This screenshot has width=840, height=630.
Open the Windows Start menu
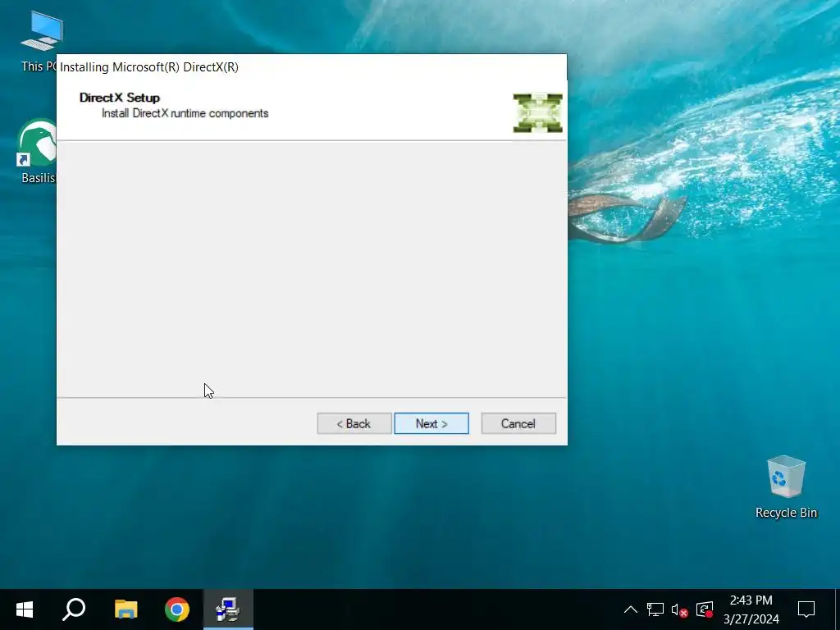pos(25,609)
